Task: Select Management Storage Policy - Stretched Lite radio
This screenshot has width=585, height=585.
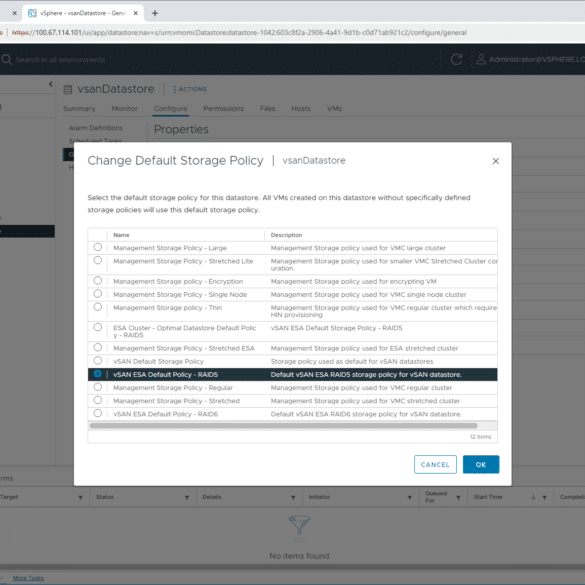Action: point(98,260)
